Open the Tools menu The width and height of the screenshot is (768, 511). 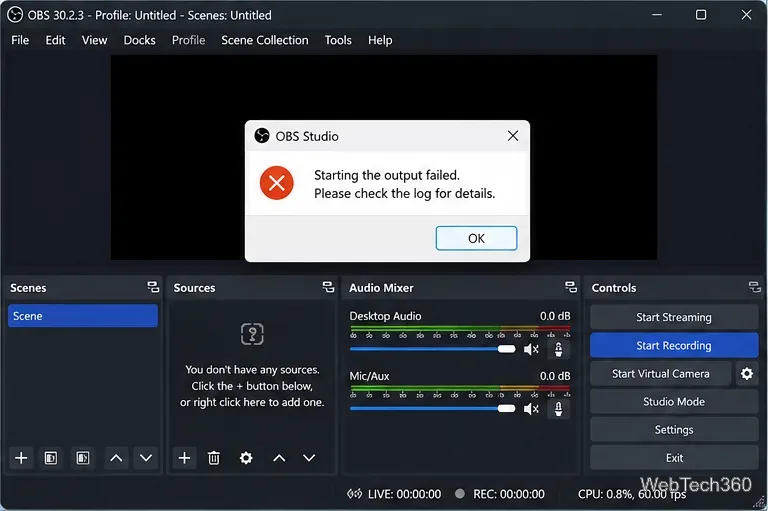[x=338, y=40]
